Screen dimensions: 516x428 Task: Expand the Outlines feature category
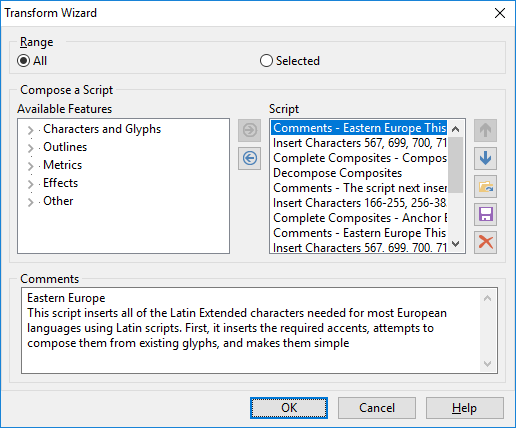pos(30,148)
